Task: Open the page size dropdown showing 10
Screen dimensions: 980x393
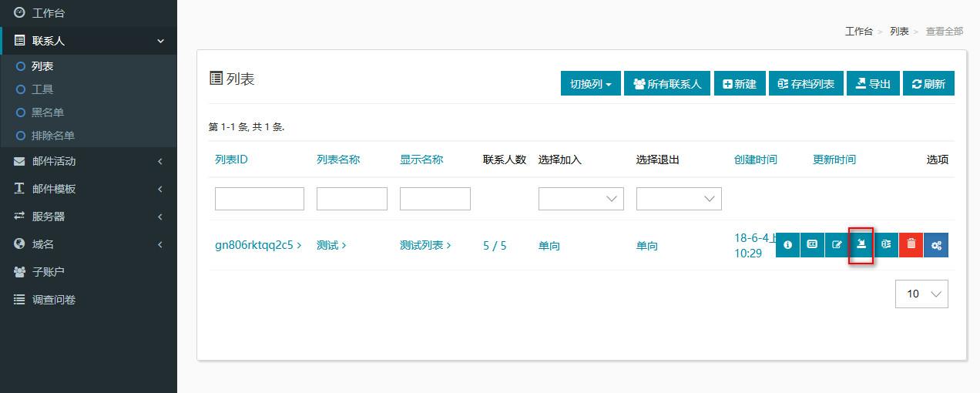Action: pyautogui.click(x=921, y=294)
